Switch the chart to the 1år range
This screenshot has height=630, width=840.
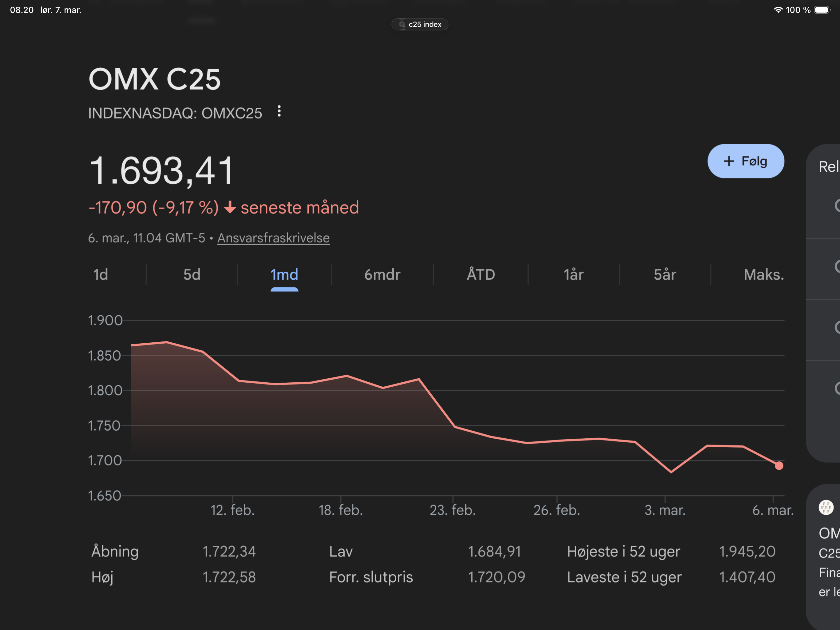pos(573,274)
